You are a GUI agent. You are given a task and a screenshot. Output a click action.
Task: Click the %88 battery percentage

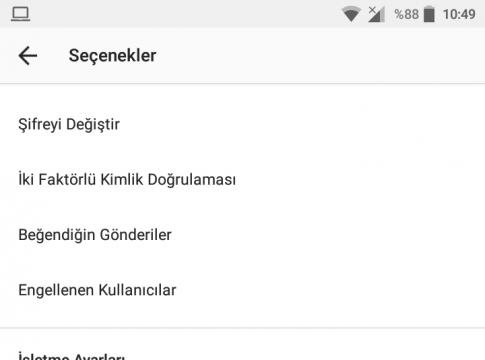pyautogui.click(x=406, y=14)
